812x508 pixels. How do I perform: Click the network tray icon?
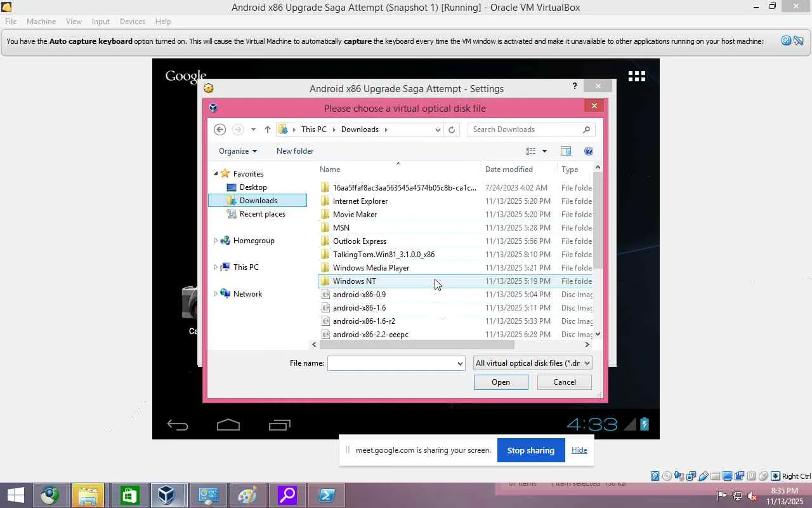pyautogui.click(x=737, y=496)
